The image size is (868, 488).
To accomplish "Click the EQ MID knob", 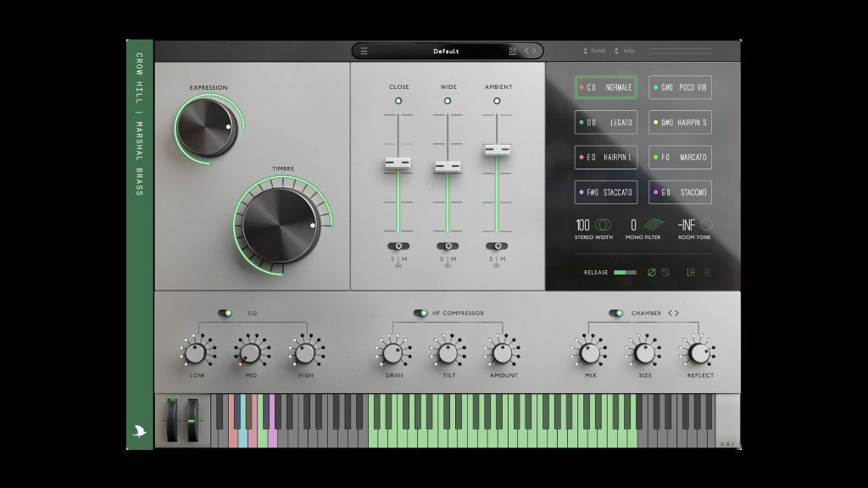I will [251, 353].
